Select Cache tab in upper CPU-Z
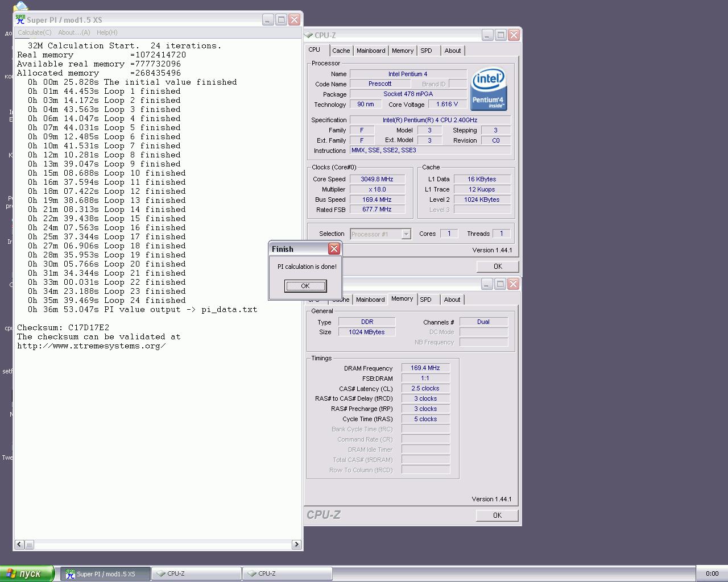Viewport: 728px width, 582px height. pos(341,51)
